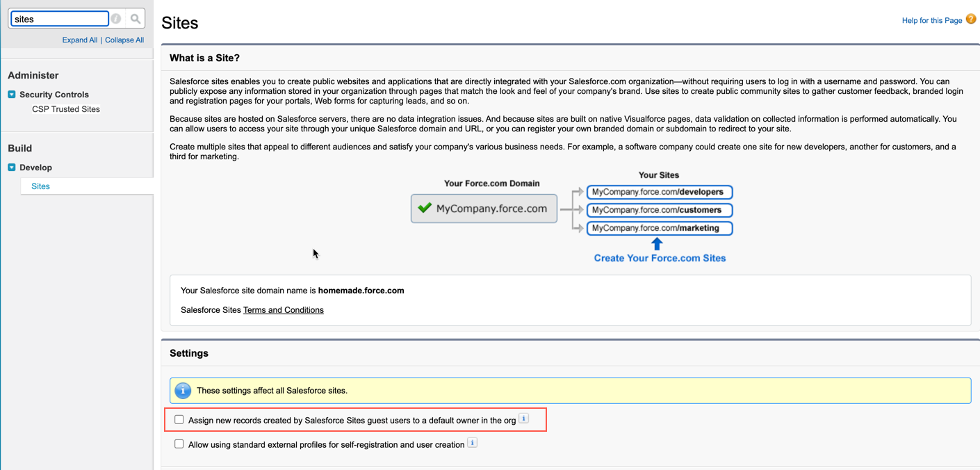
Task: Open the Help for this Page link
Action: pyautogui.click(x=932, y=21)
